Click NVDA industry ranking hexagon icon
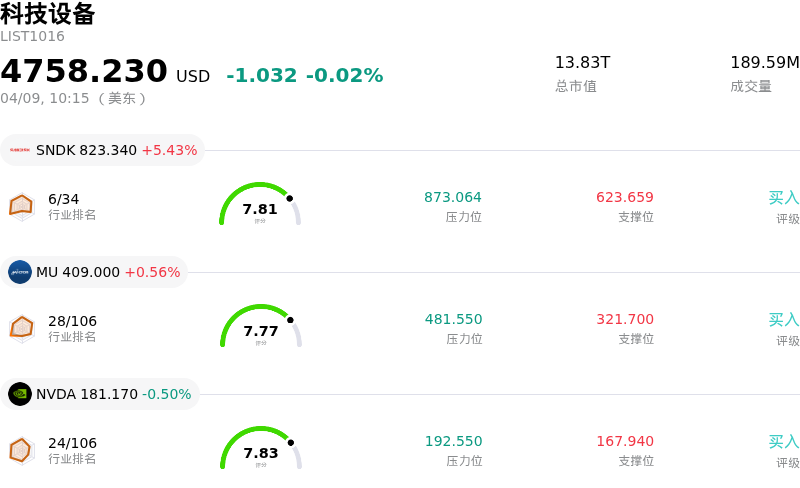The width and height of the screenshot is (800, 488). point(22,449)
